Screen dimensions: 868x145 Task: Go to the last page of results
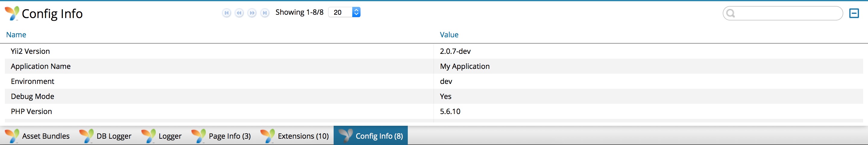point(265,13)
